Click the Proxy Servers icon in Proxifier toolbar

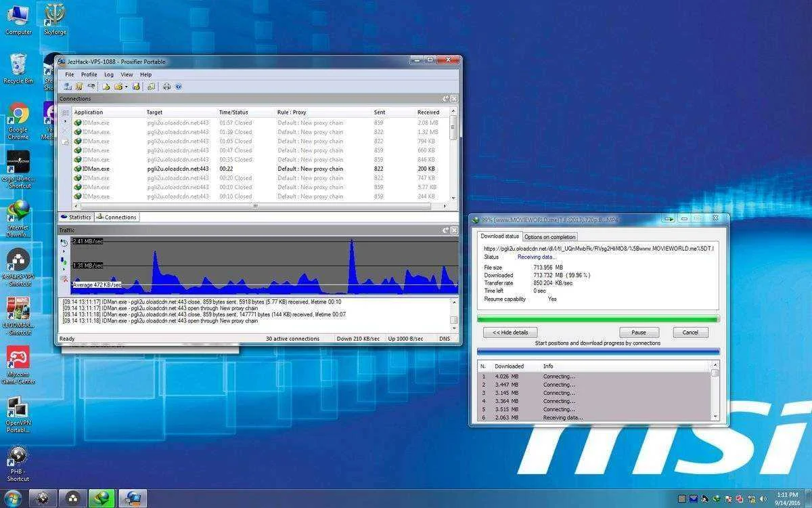click(x=68, y=86)
